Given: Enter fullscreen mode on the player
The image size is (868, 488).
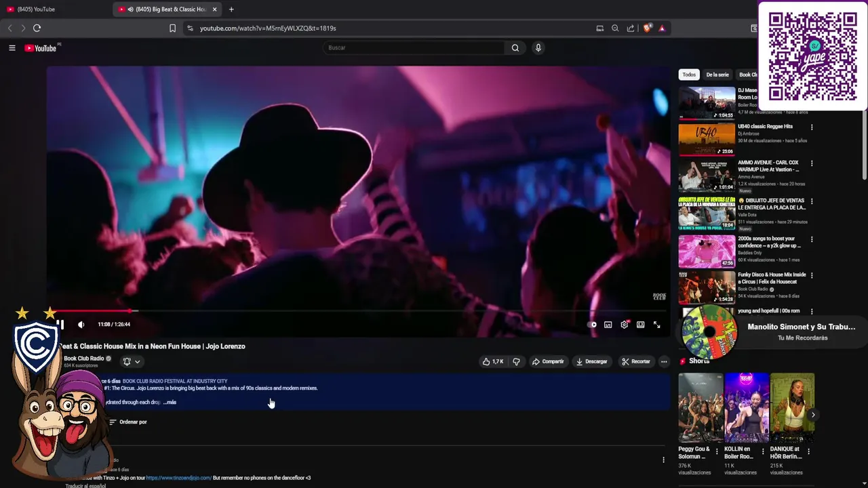Looking at the screenshot, I should [x=656, y=325].
